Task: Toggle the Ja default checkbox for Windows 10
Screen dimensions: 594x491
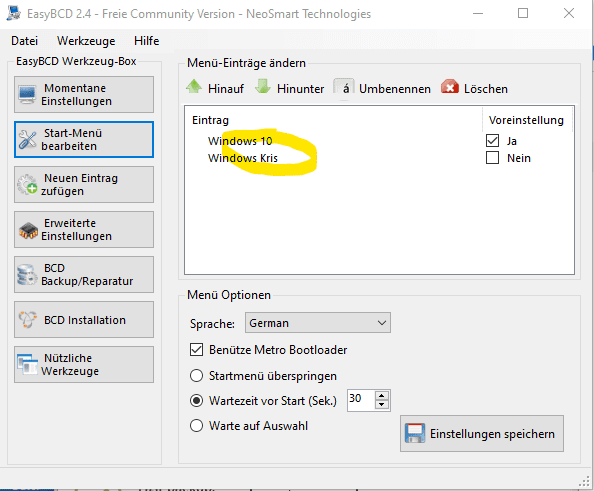Action: point(492,141)
